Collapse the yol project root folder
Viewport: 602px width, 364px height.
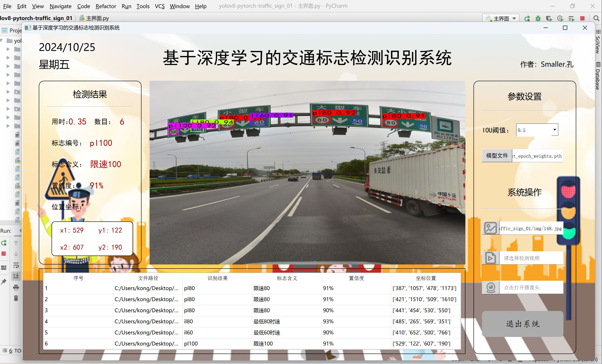click(x=2, y=40)
